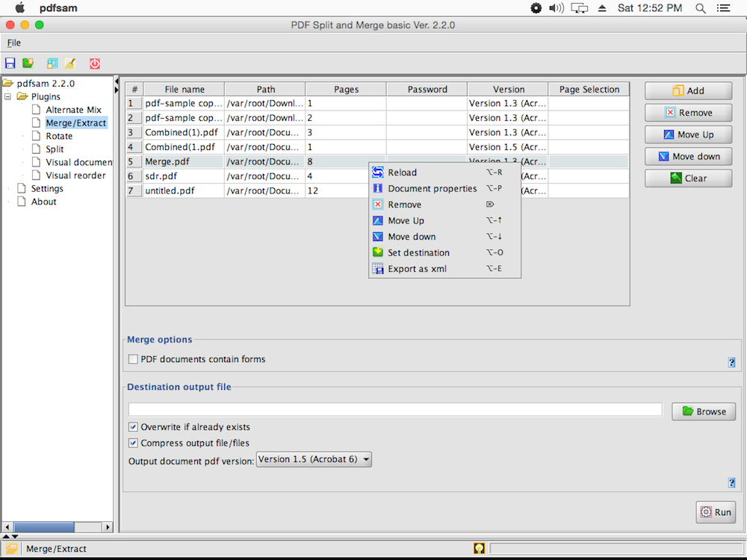Click the 'Password' column header
This screenshot has width=747, height=560.
pyautogui.click(x=427, y=89)
